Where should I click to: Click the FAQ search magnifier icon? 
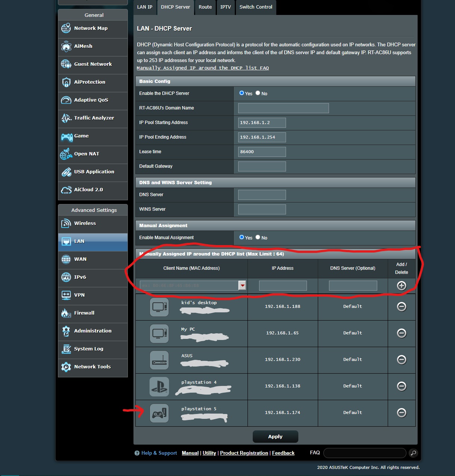click(x=413, y=453)
